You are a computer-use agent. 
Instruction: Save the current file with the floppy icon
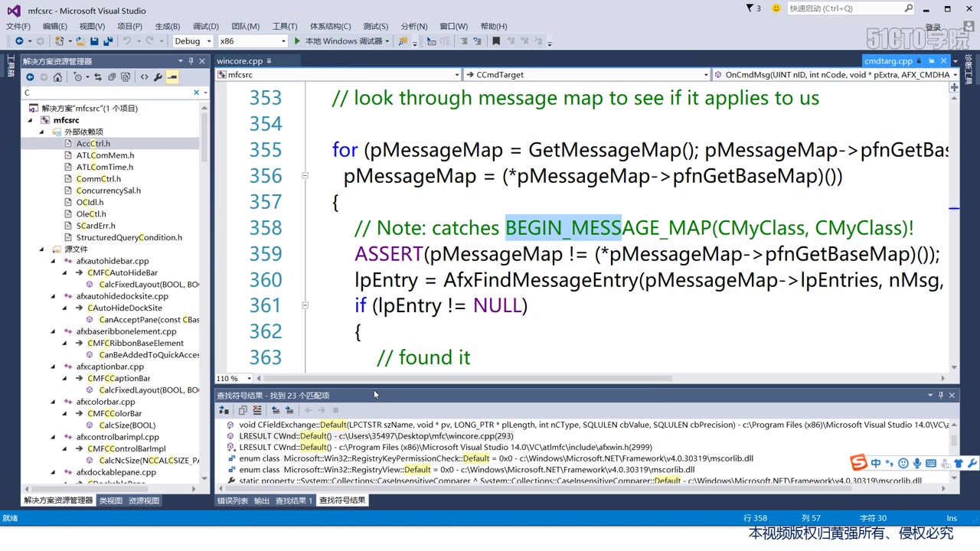(93, 41)
